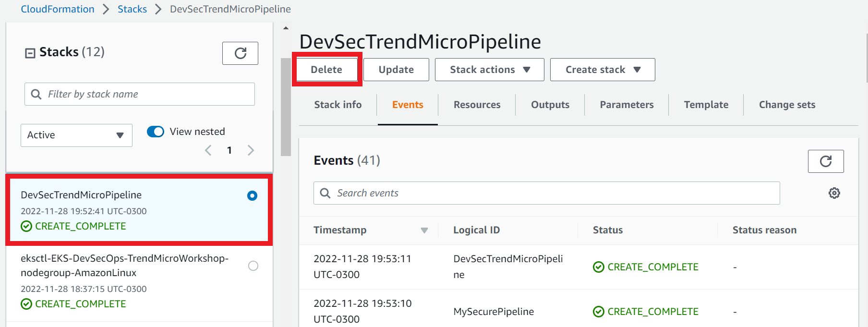Open events table settings gear
The image size is (868, 327).
(x=834, y=193)
